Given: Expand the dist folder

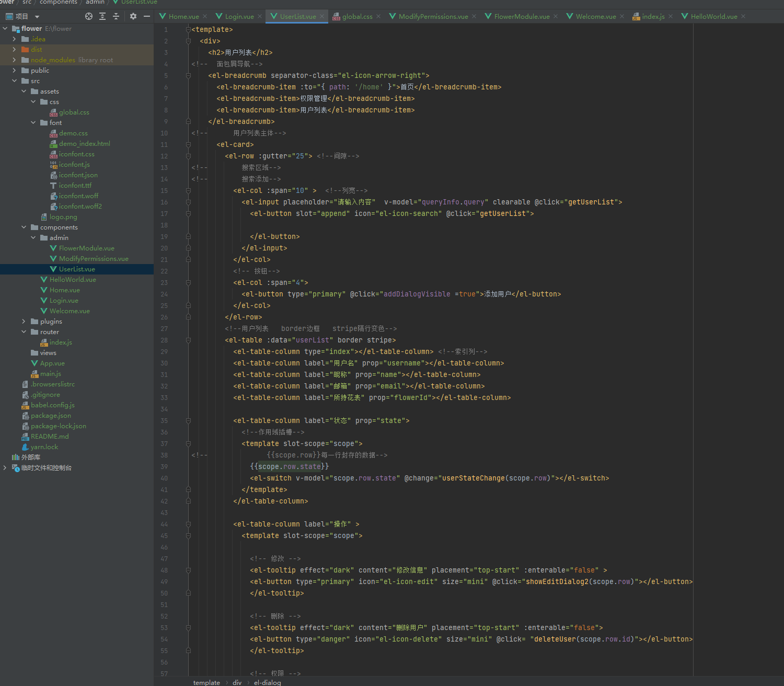Looking at the screenshot, I should [x=15, y=50].
